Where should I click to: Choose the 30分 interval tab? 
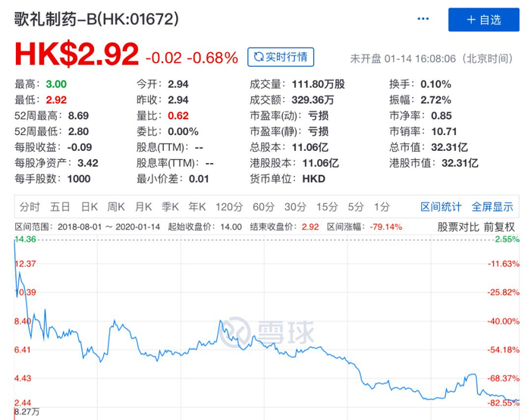295,206
